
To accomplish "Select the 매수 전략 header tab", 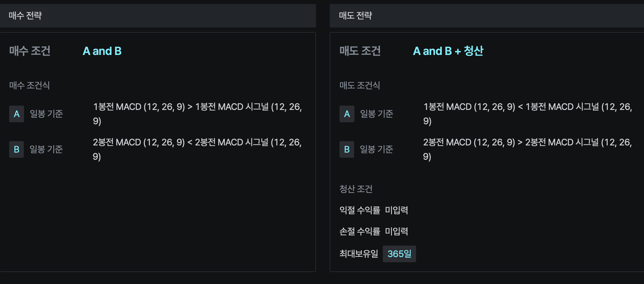I will click(25, 16).
